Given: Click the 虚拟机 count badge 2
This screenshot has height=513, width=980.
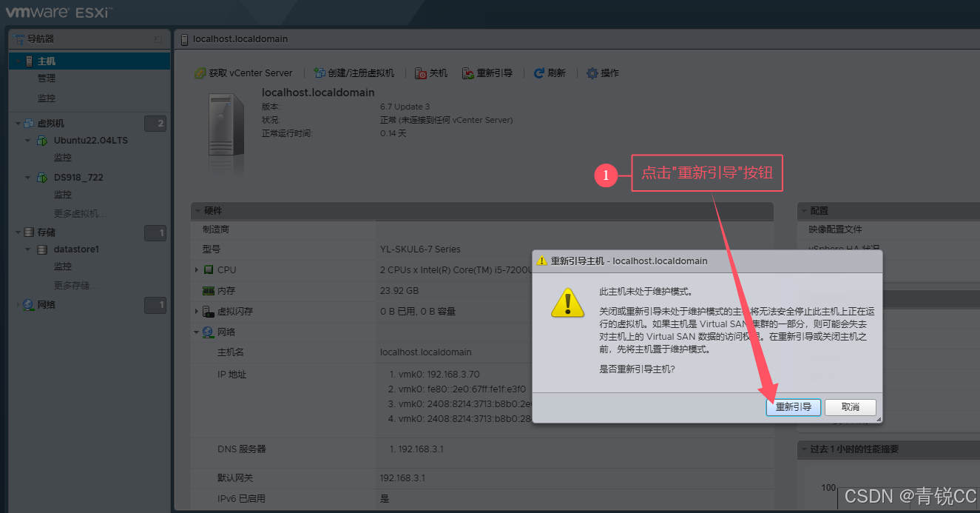Looking at the screenshot, I should click(x=155, y=124).
